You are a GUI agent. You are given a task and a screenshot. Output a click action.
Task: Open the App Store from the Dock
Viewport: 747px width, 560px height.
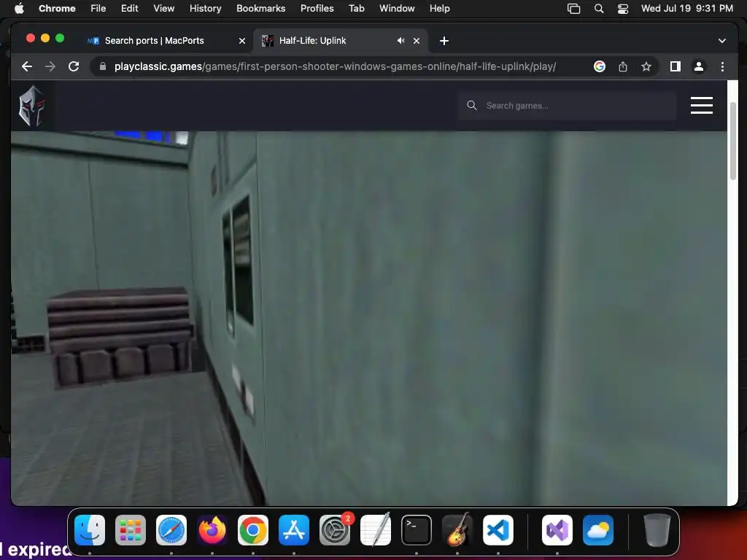(x=294, y=530)
